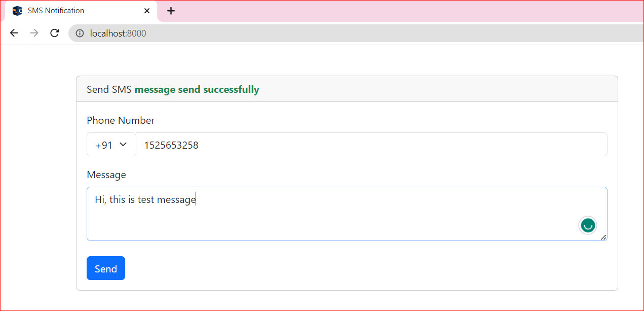Click the Grammarly icon in message box
This screenshot has width=644, height=311.
(588, 225)
